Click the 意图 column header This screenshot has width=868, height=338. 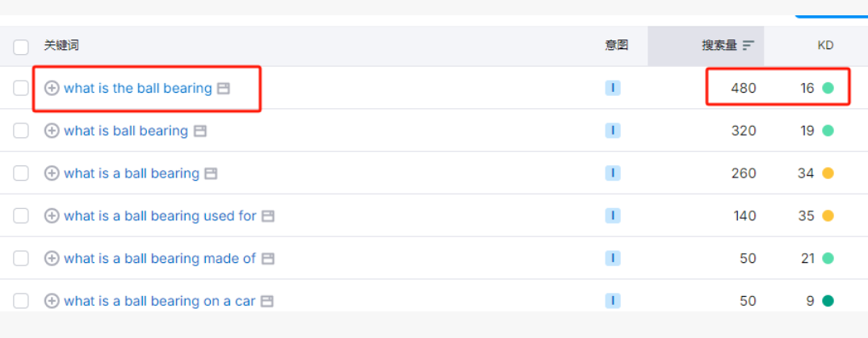pyautogui.click(x=616, y=46)
